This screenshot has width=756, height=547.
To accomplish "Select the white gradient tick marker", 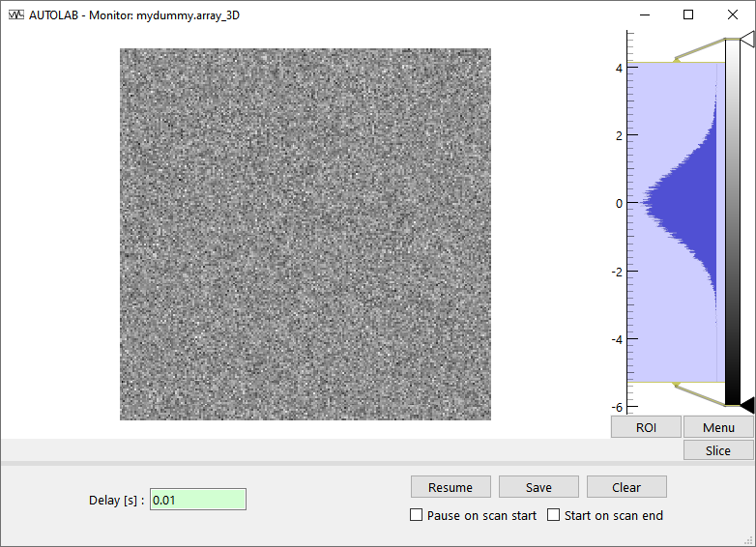I will click(747, 39).
